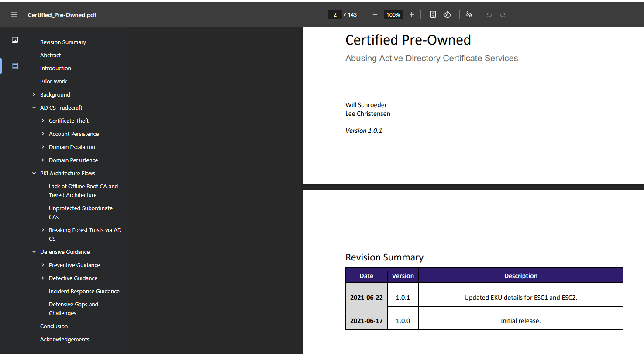
Task: Expand Account Persistence chevron
Action: 43,134
